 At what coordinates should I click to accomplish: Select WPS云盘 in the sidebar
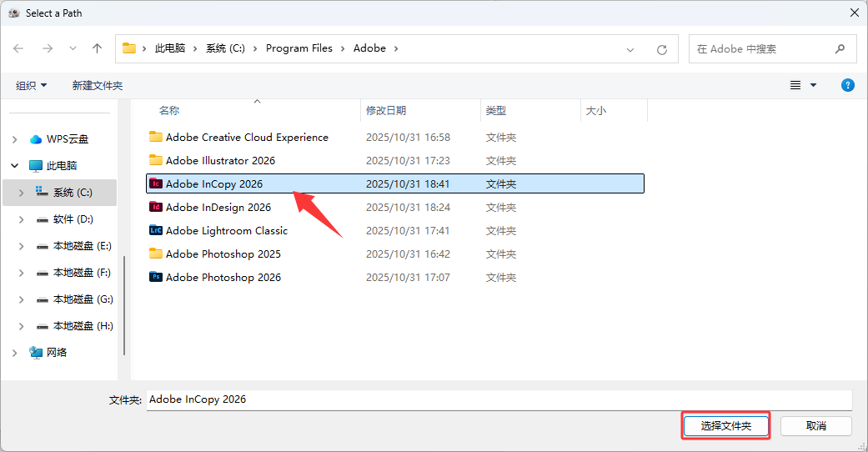pyautogui.click(x=67, y=139)
